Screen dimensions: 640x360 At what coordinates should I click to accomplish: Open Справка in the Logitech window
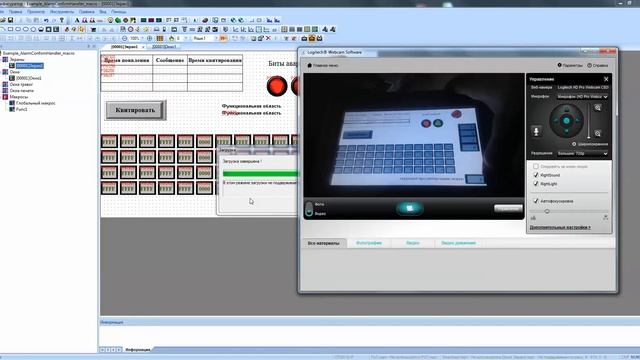tap(598, 65)
